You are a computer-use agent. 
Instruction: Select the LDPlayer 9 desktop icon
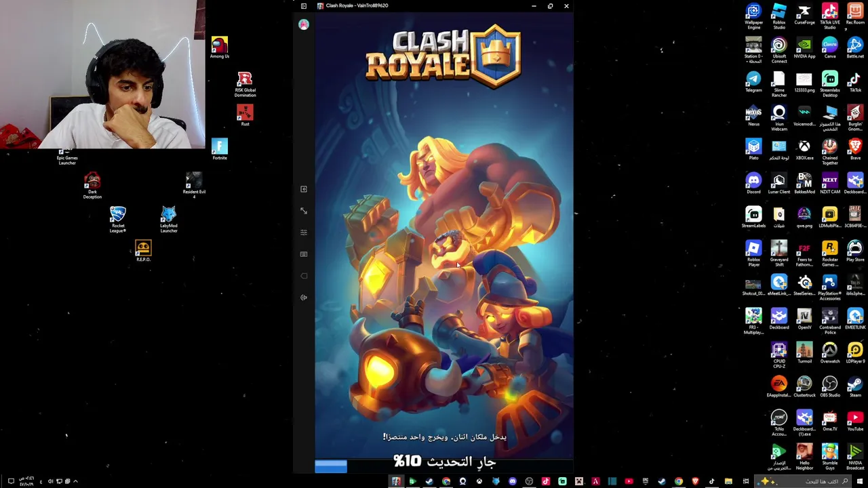tap(855, 352)
